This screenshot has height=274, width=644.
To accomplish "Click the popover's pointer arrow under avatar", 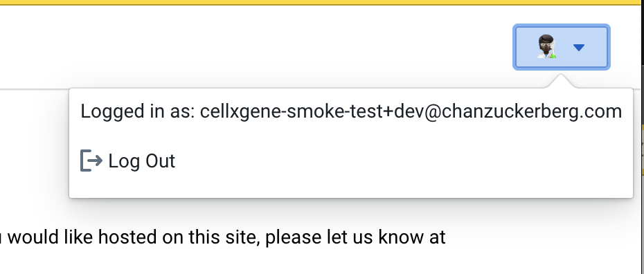I will (561, 81).
